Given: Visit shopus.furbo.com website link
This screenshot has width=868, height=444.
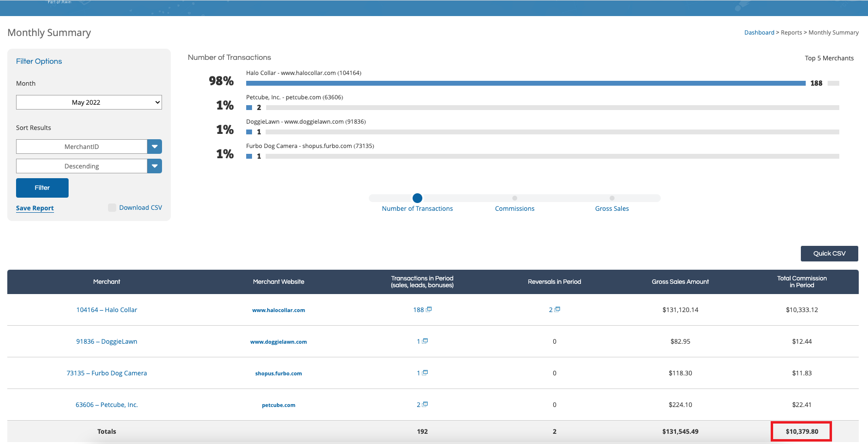Looking at the screenshot, I should pyautogui.click(x=279, y=373).
